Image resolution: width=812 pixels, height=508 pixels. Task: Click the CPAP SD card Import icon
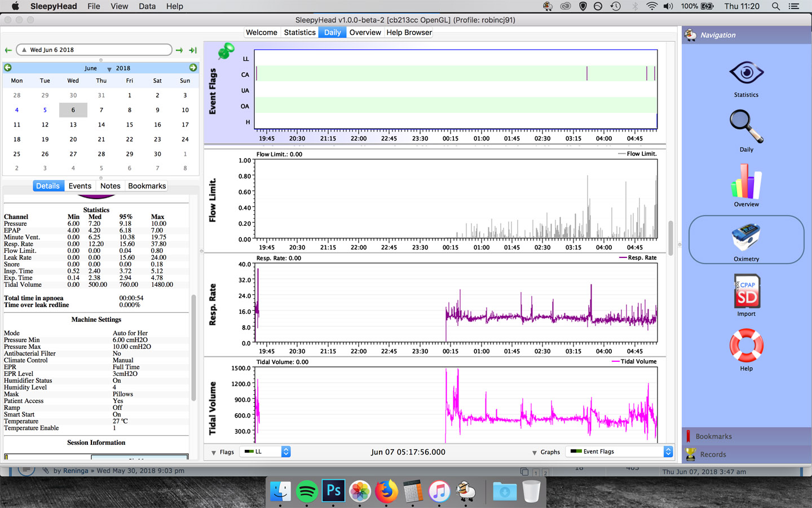747,291
